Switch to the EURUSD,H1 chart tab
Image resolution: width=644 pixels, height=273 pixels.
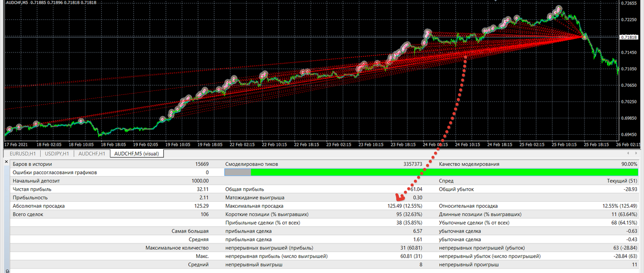point(22,154)
